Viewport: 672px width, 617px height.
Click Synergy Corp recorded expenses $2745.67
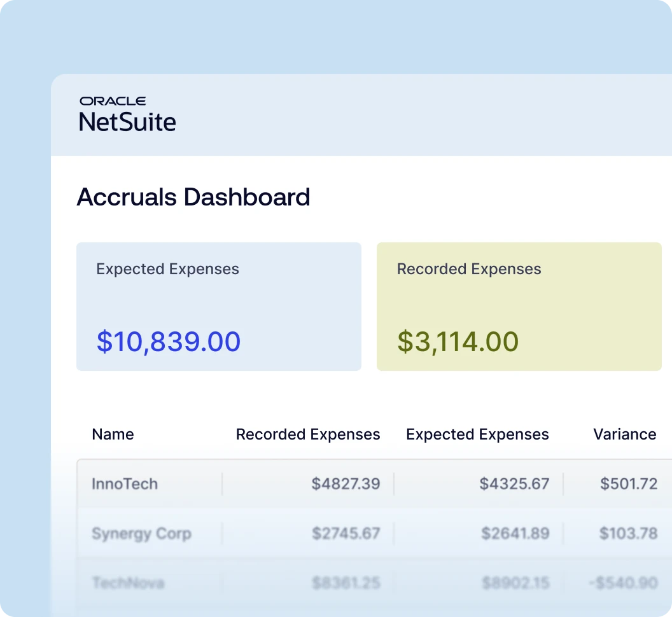(x=346, y=533)
